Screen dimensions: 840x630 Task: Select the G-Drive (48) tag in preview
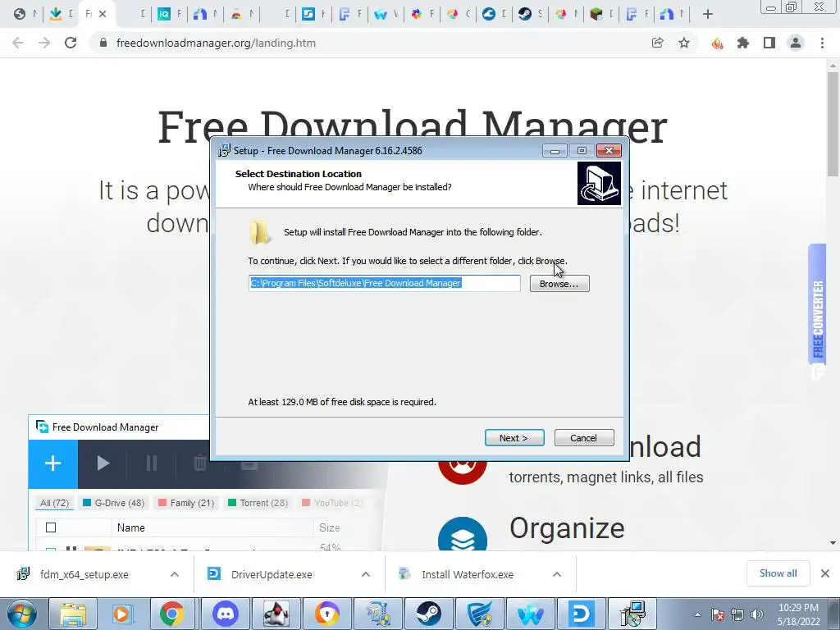pos(113,503)
